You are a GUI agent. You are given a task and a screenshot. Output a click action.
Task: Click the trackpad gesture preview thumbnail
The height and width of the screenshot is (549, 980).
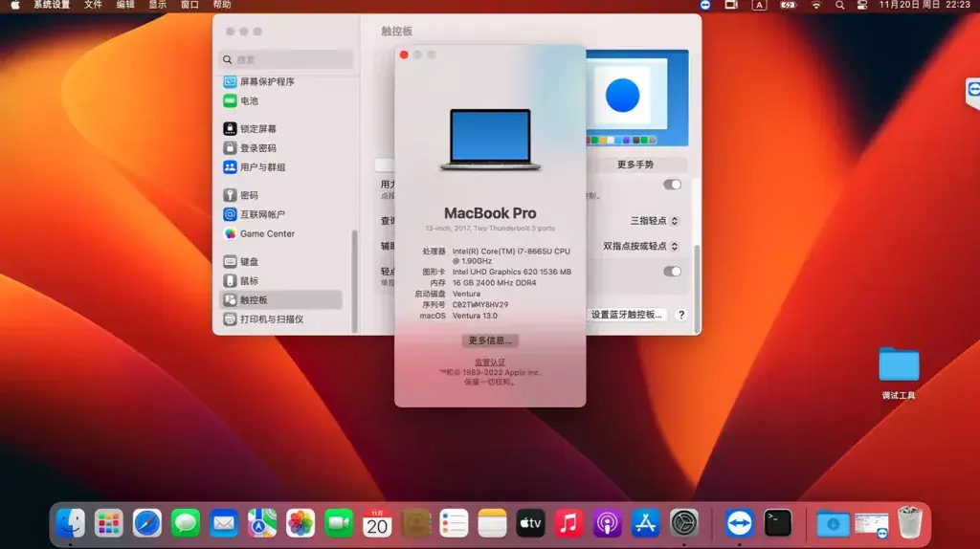pyautogui.click(x=636, y=99)
